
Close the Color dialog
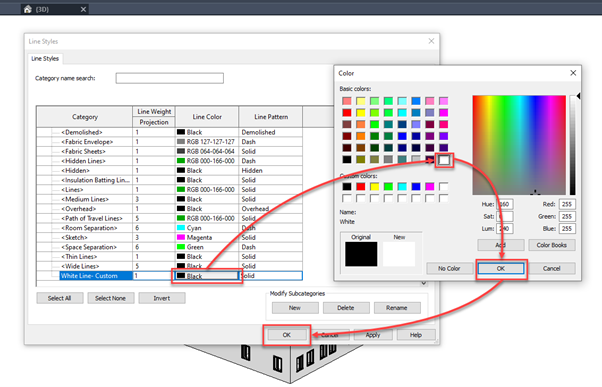pos(573,73)
